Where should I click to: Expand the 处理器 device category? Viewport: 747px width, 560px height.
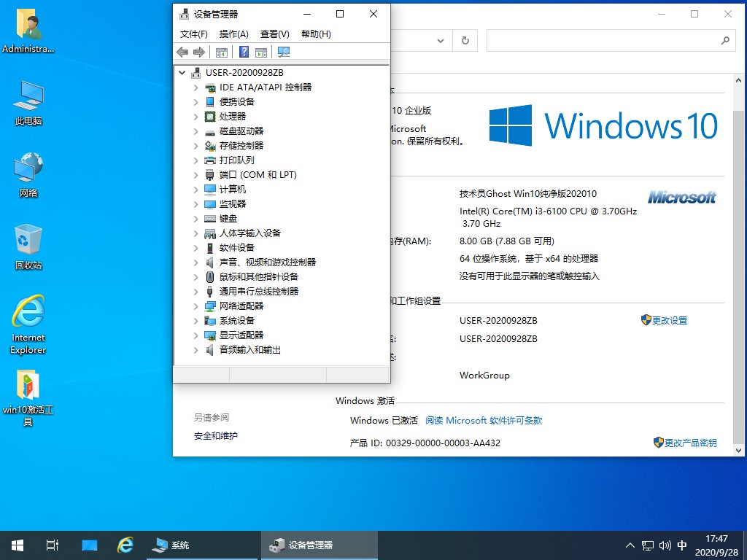[x=196, y=117]
